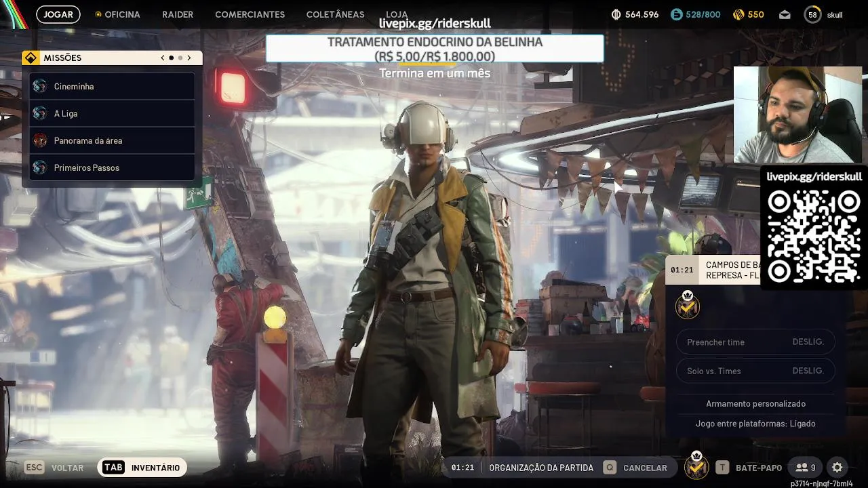Open the settings gear icon
This screenshot has width=868, height=488.
[x=837, y=468]
